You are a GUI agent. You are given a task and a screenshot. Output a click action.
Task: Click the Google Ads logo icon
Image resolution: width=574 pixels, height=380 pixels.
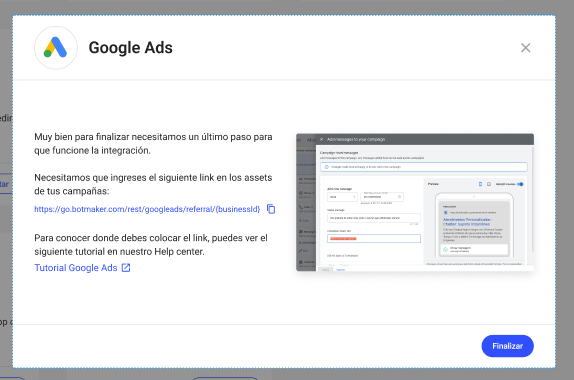56,48
